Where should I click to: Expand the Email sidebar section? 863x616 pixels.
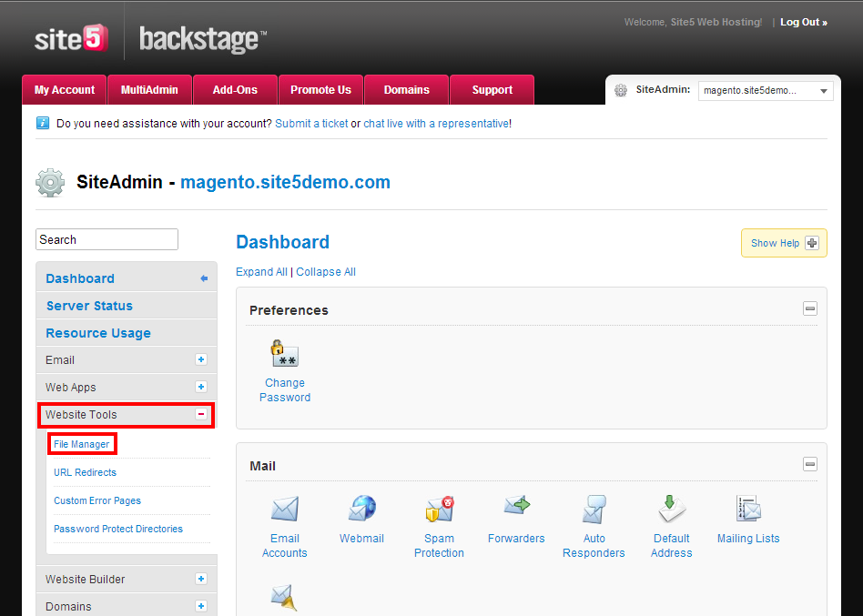tap(201, 359)
